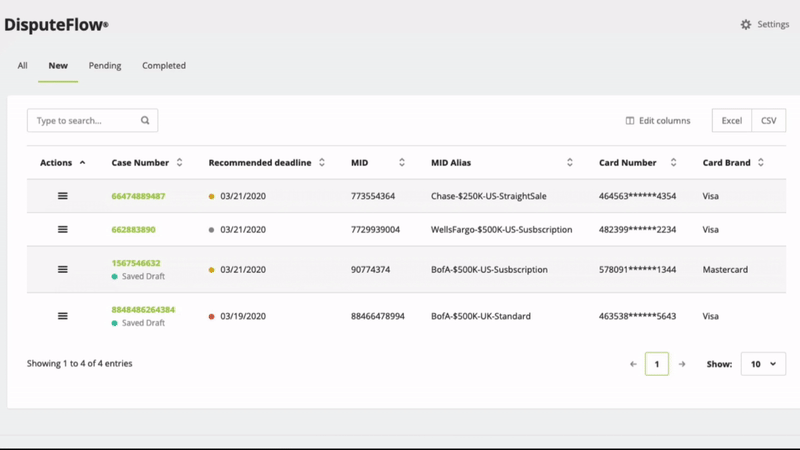800x450 pixels.
Task: Click Card Number column header text
Action: tap(628, 163)
